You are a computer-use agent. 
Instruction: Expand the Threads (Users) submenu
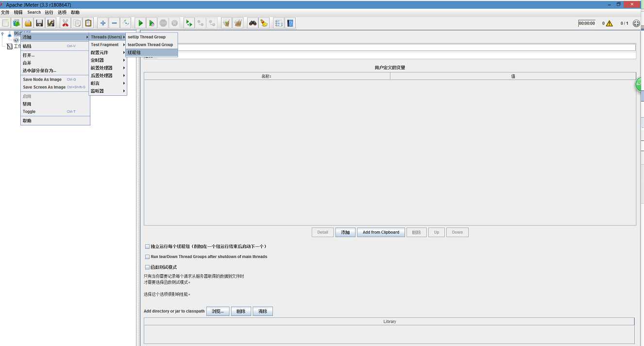[108, 37]
